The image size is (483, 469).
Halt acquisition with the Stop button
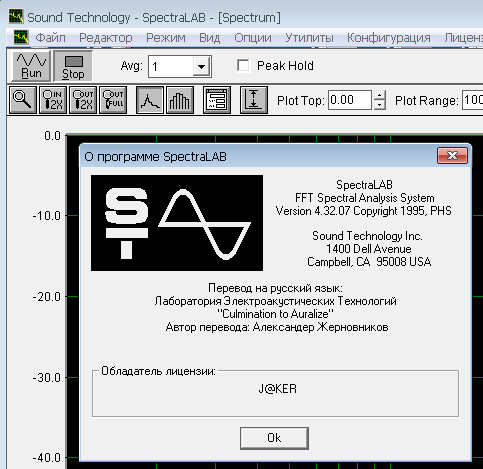73,66
